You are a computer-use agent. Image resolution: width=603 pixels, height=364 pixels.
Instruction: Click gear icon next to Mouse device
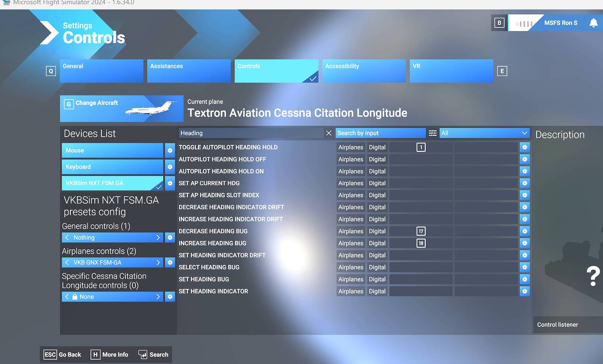[170, 151]
